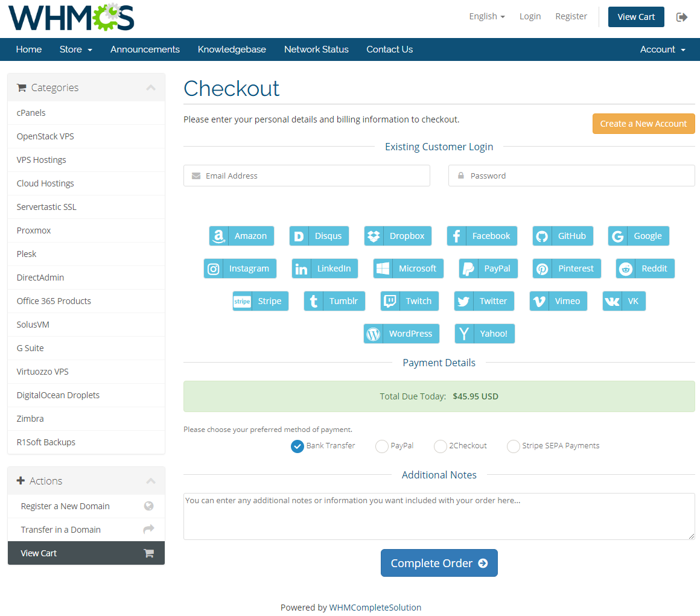
Task: Click View Cart button in header
Action: pyautogui.click(x=636, y=17)
